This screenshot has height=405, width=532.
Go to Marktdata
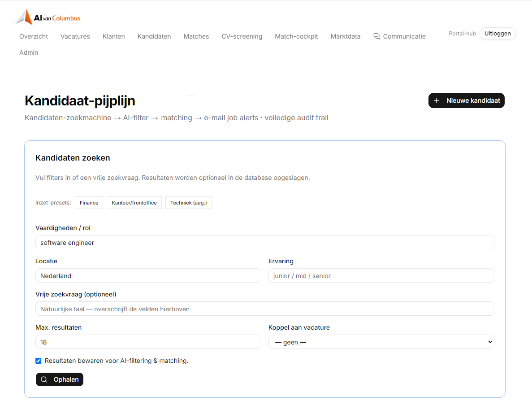(346, 36)
